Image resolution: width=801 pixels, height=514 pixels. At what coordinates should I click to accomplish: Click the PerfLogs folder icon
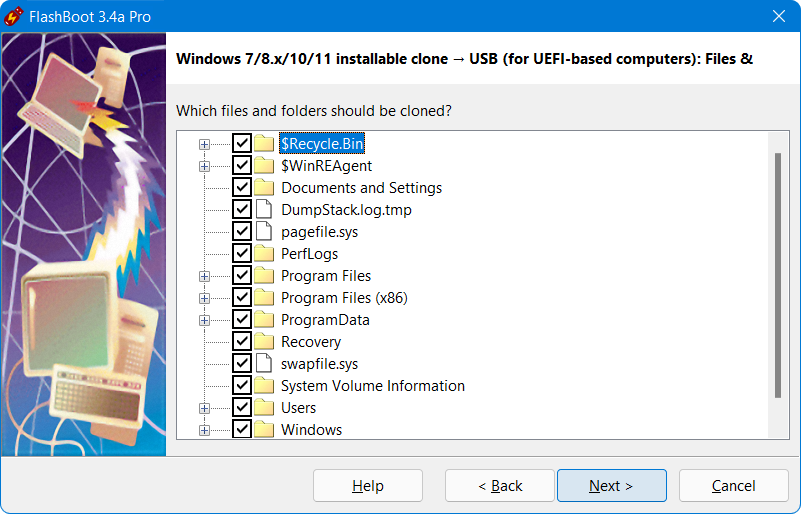point(264,253)
